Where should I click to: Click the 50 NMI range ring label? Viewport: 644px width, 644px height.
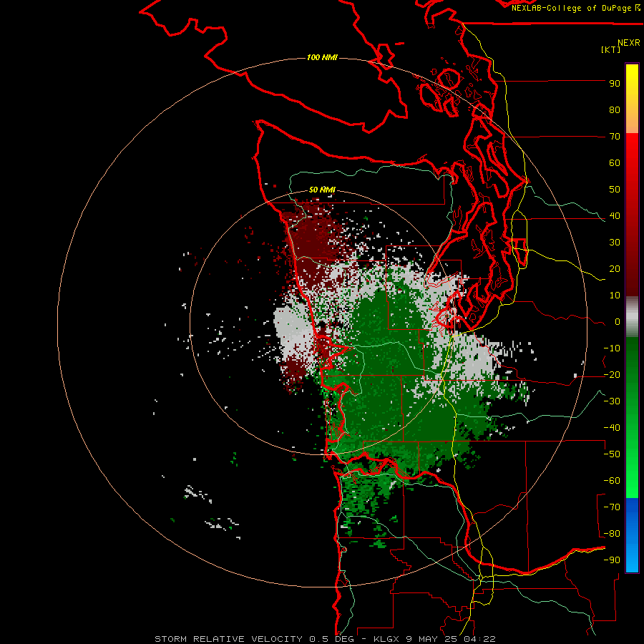pyautogui.click(x=322, y=190)
